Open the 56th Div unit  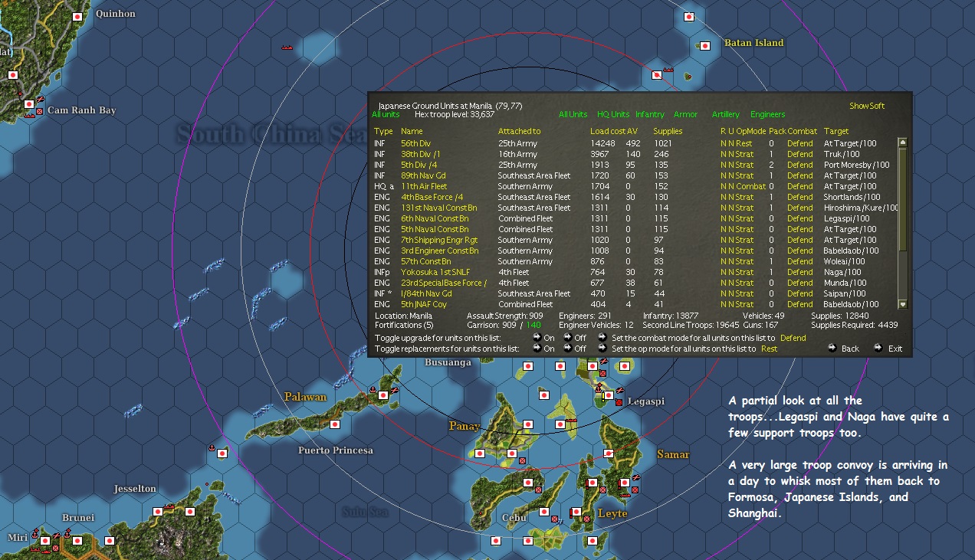pos(415,143)
